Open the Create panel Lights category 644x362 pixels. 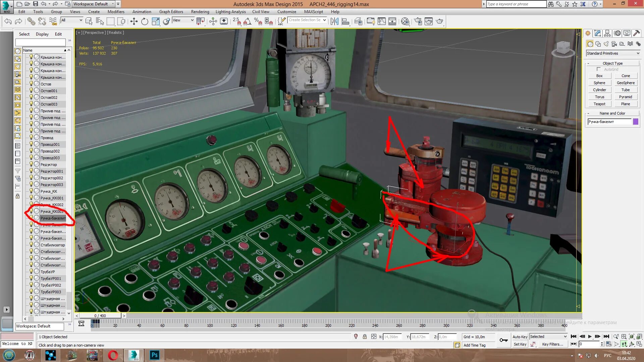point(606,44)
